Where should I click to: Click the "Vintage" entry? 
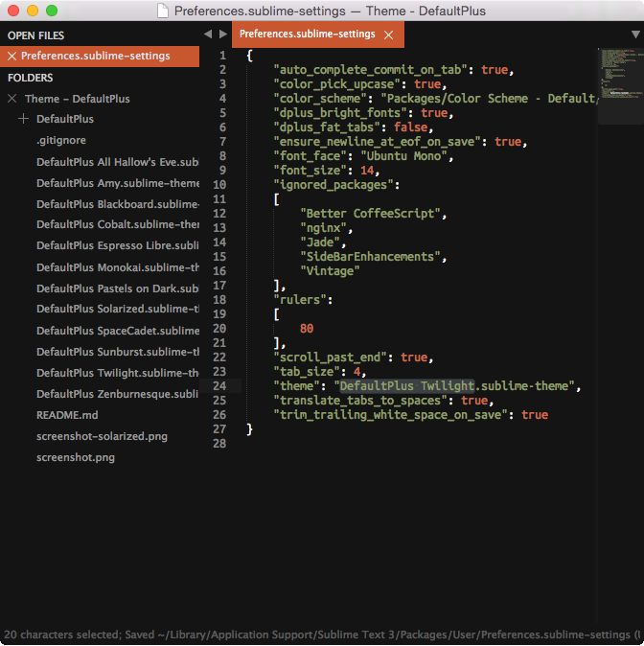(330, 271)
